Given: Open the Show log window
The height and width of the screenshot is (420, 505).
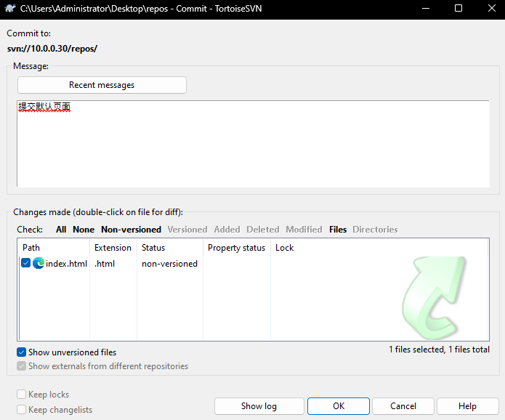Looking at the screenshot, I should (259, 405).
